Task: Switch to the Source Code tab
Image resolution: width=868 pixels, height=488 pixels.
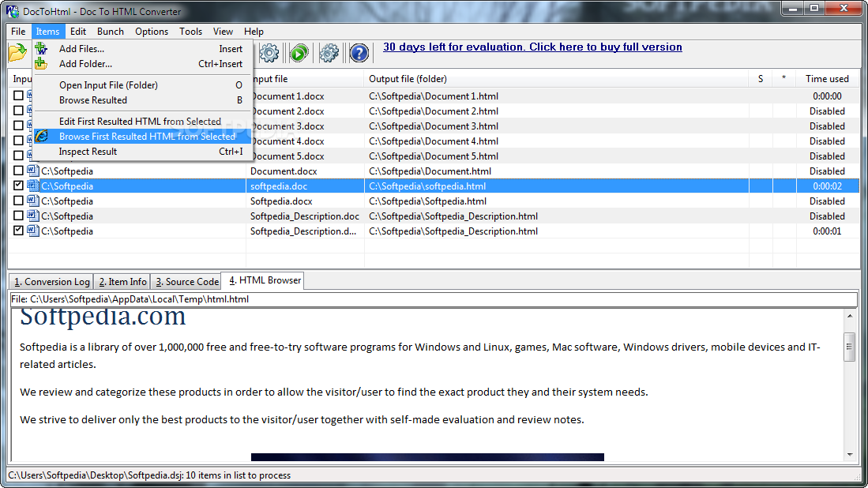Action: (x=186, y=282)
